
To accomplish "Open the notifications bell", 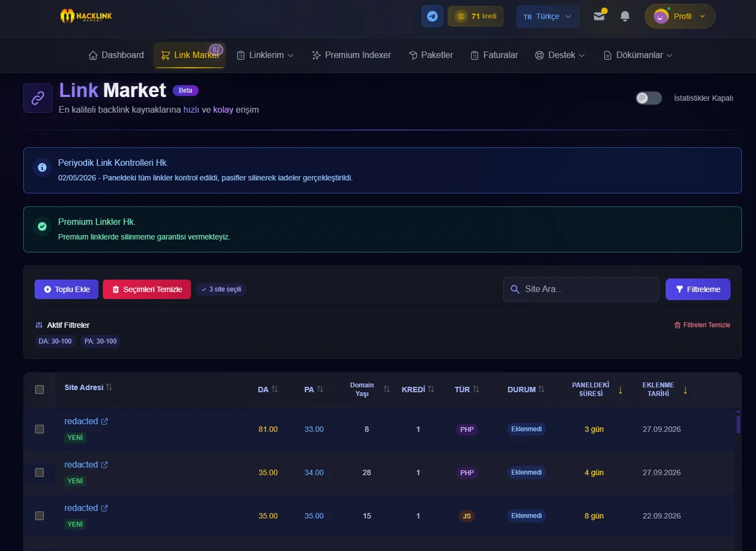I will pyautogui.click(x=625, y=16).
